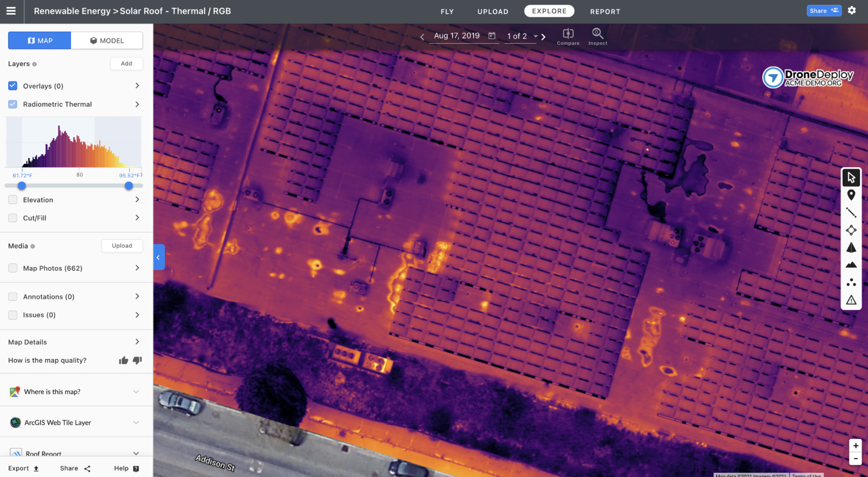
Task: Open settings gear icon
Action: (852, 10)
